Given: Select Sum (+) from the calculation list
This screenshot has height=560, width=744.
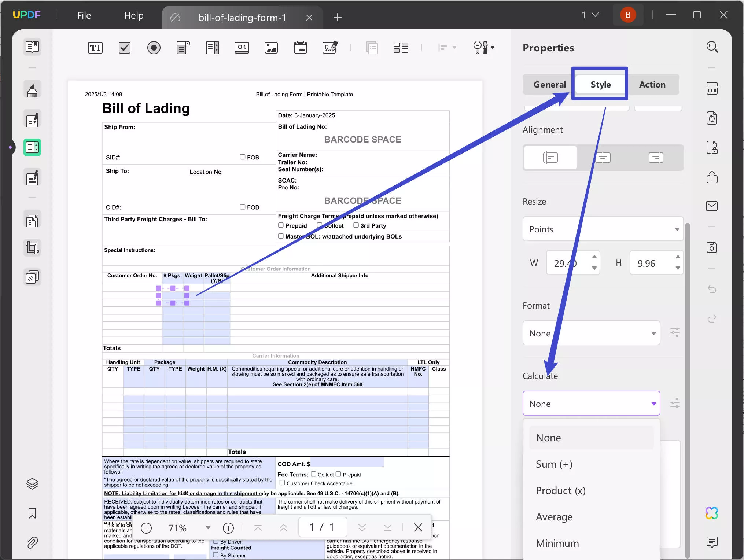Looking at the screenshot, I should pos(554,464).
